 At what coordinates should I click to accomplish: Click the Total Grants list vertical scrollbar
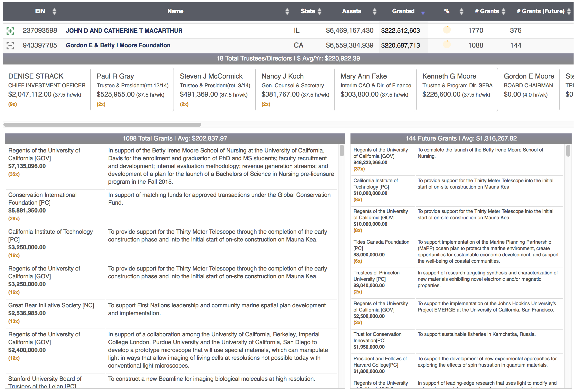point(342,151)
